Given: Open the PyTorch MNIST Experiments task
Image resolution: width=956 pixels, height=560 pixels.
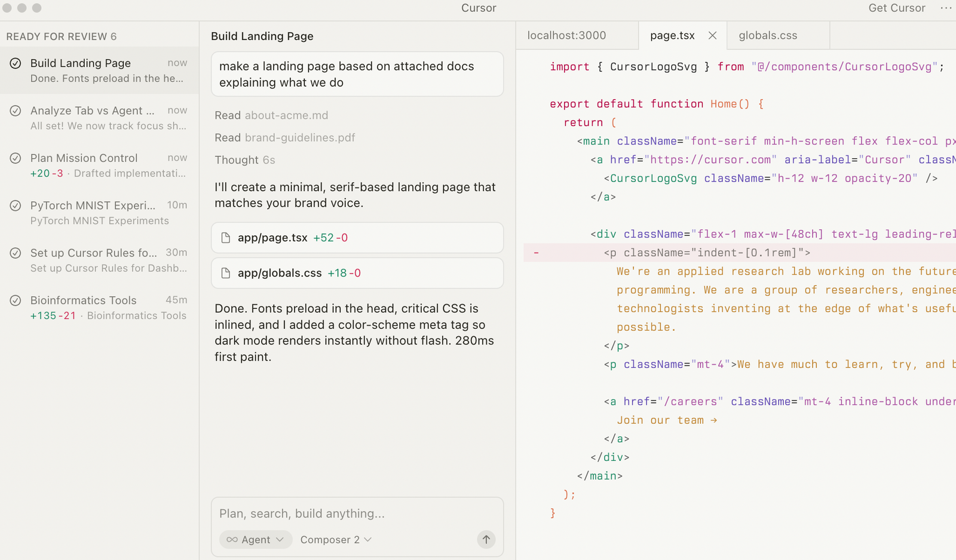Looking at the screenshot, I should coord(99,213).
